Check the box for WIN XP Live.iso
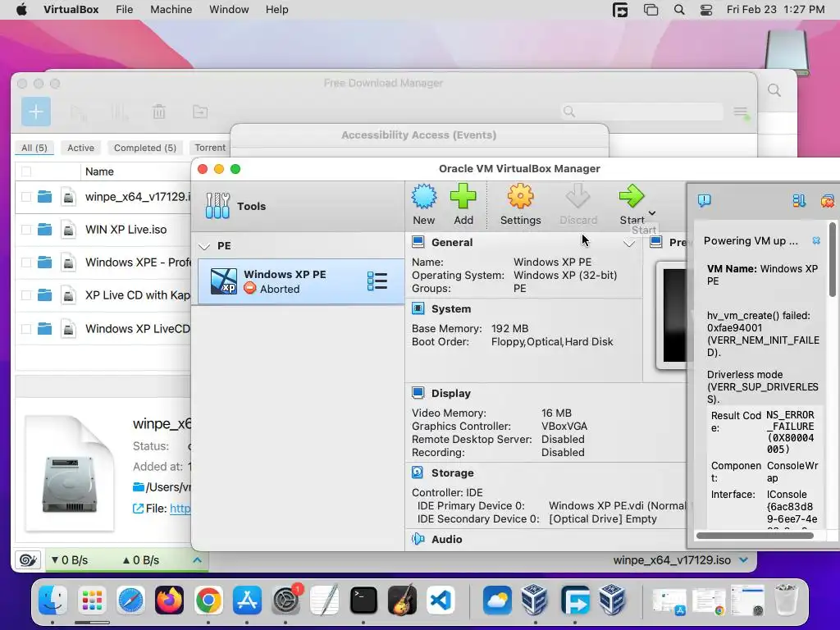This screenshot has height=630, width=840. click(25, 230)
